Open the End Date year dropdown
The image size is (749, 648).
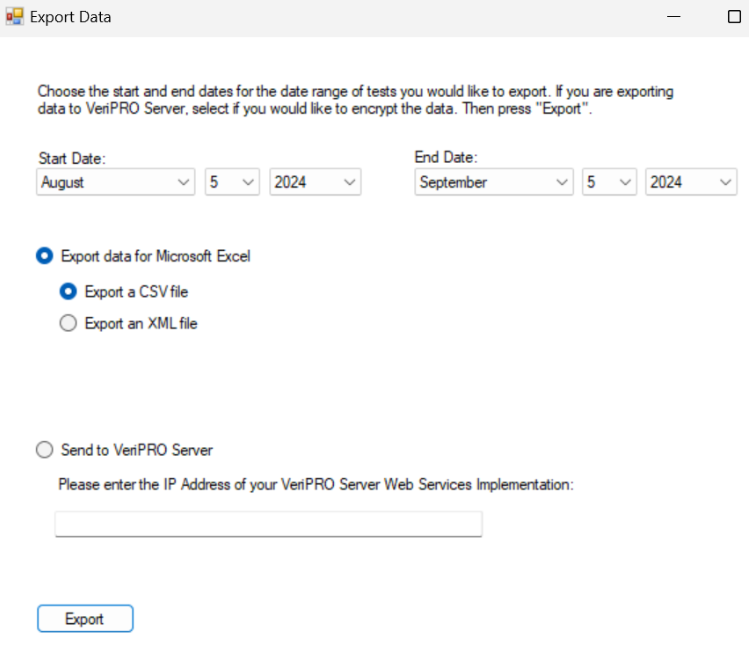tap(691, 182)
